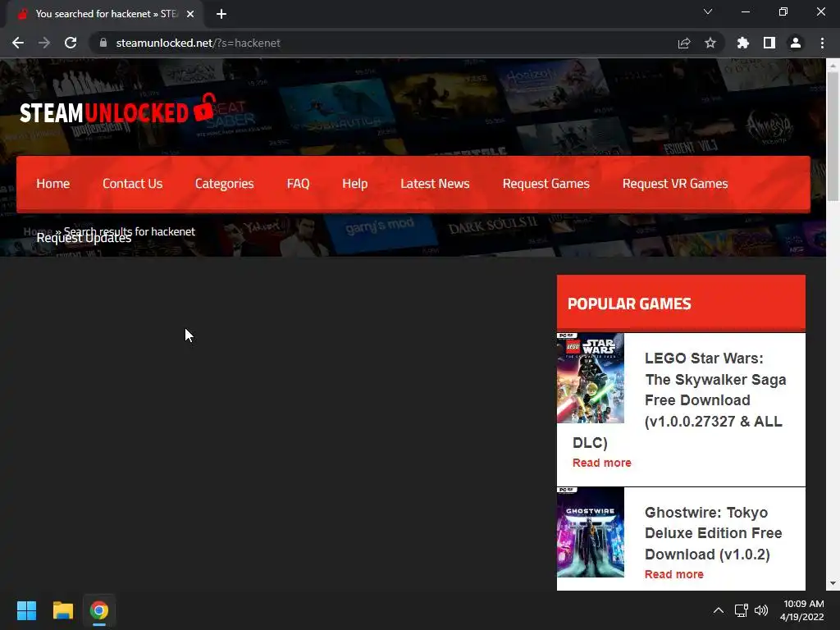Close the 'You searched for hackenet' tab

point(190,14)
